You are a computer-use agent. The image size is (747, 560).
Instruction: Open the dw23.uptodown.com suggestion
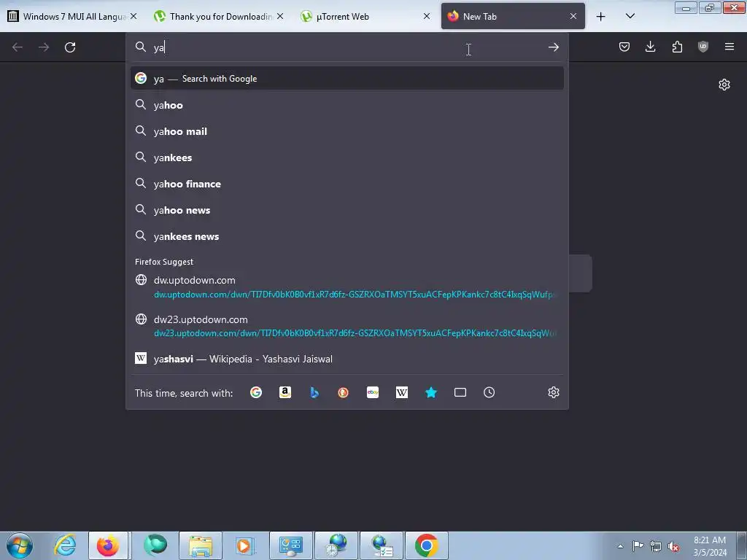[x=347, y=326]
